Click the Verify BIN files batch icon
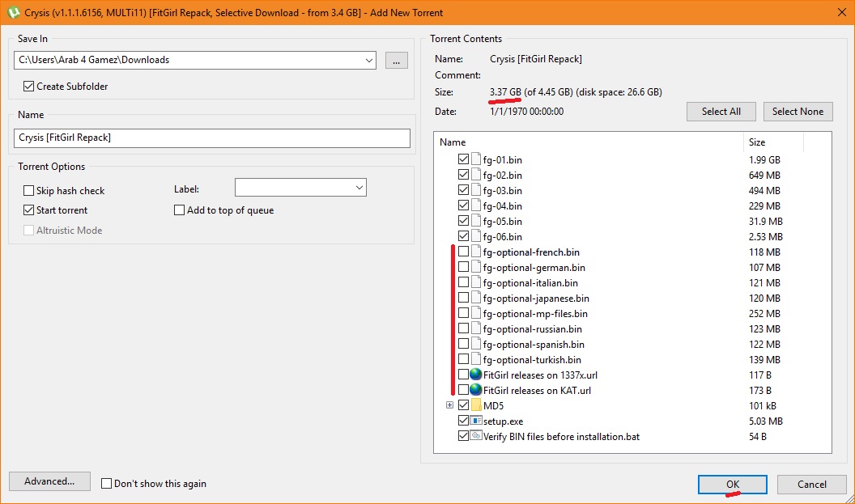This screenshot has width=855, height=504. pyautogui.click(x=476, y=436)
